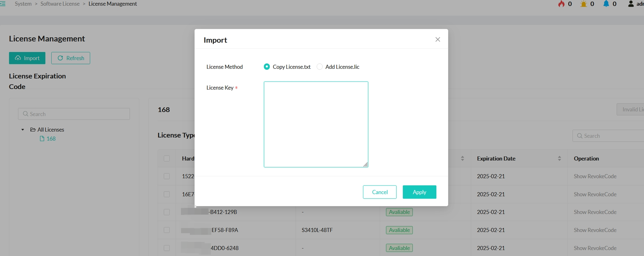Open the admin user profile icon
The height and width of the screenshot is (256, 644).
point(631,4)
